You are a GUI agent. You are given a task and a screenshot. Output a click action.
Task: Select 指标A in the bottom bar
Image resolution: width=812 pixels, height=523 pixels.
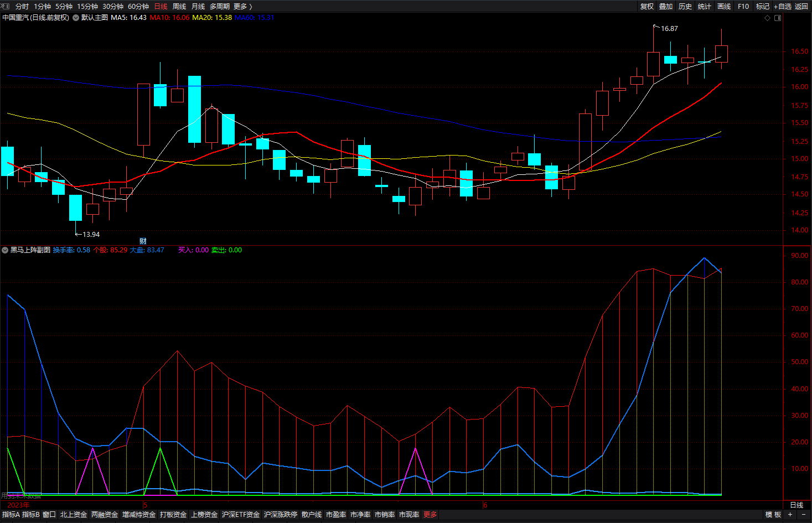click(11, 515)
